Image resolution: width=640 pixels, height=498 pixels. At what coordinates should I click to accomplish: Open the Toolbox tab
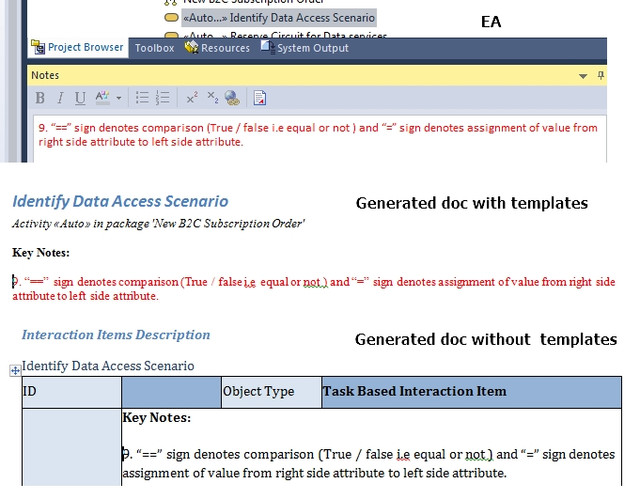tap(154, 48)
